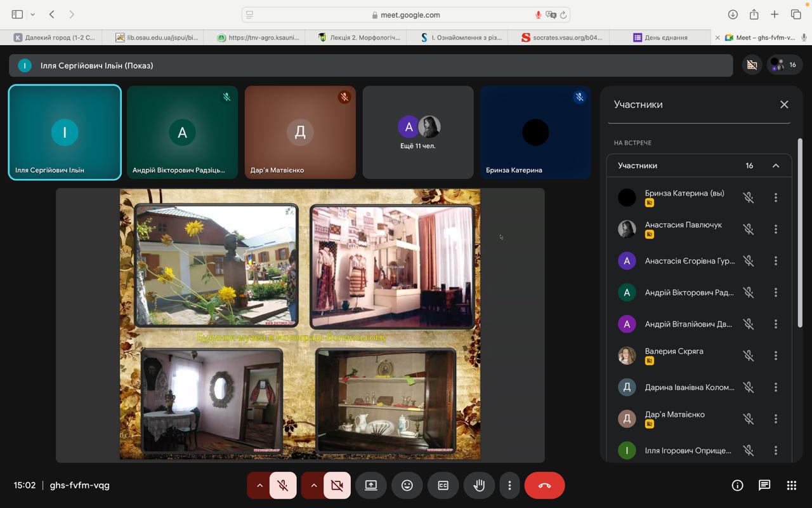Toggle the camera on/off button
This screenshot has width=812, height=508.
pyautogui.click(x=337, y=485)
